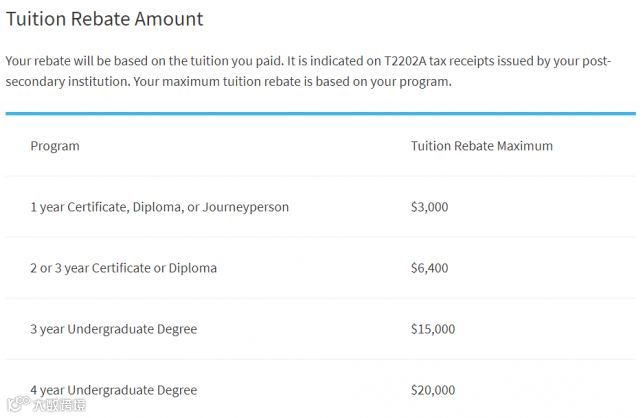
Task: Click the "3 year Undergraduate Degree" row
Action: coord(113,329)
